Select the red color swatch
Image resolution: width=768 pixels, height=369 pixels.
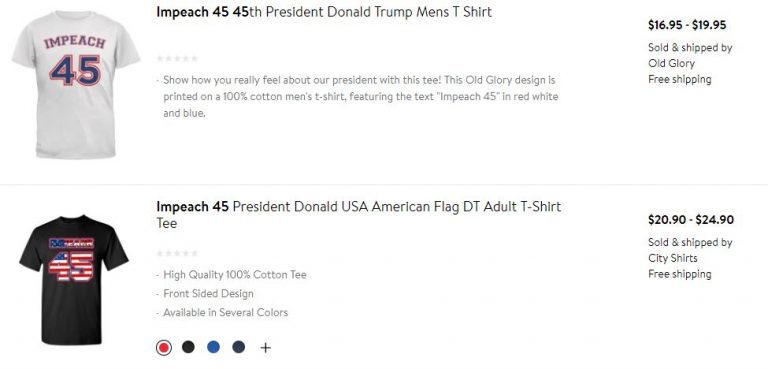click(x=164, y=347)
